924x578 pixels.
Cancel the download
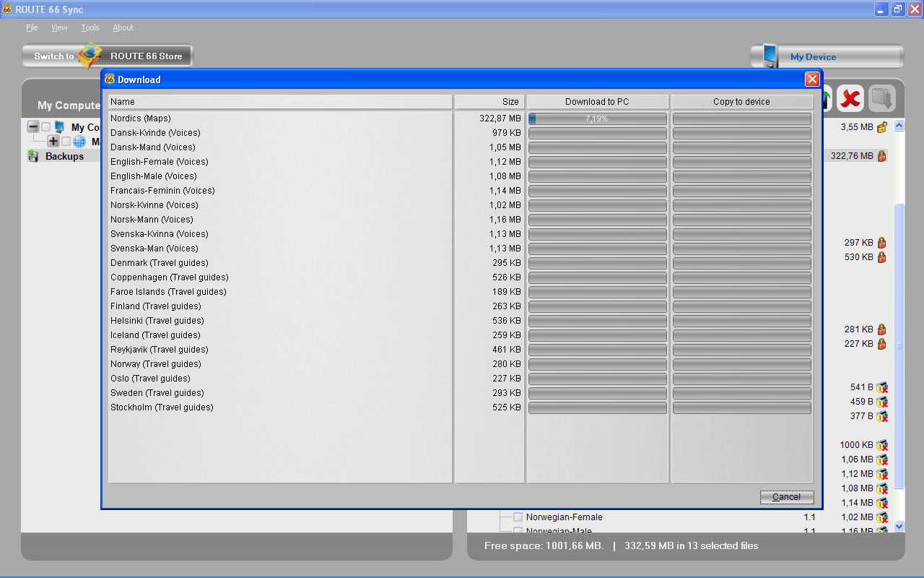(787, 497)
